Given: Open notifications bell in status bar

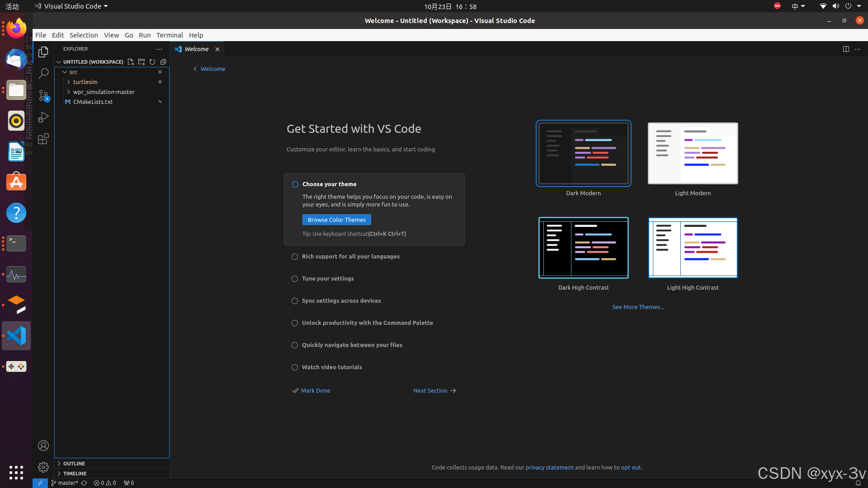Looking at the screenshot, I should (x=858, y=483).
